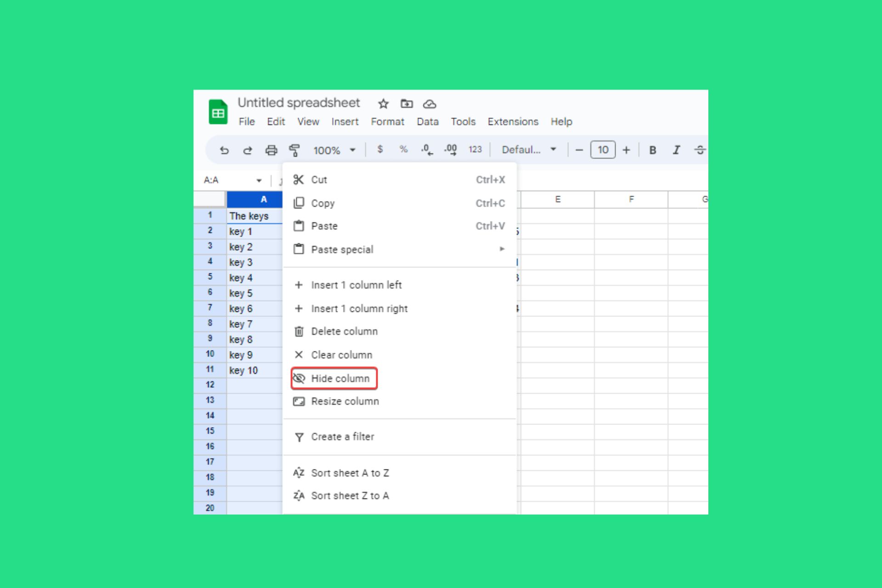Screen dimensions: 882x588
Task: Open the move to folder icon
Action: pos(407,104)
